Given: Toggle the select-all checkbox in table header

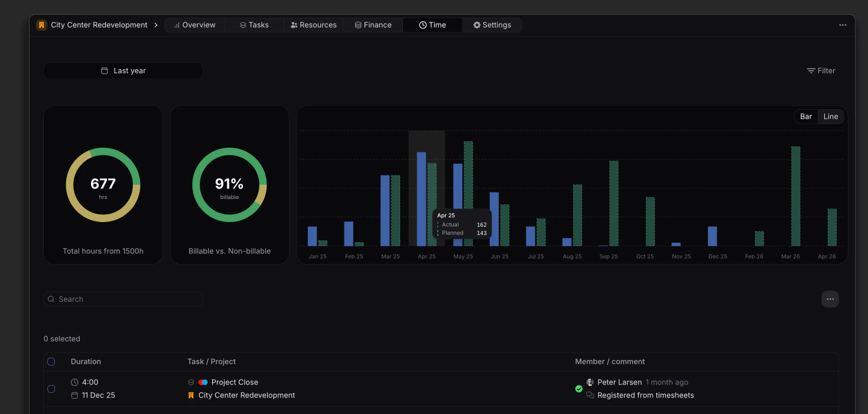Looking at the screenshot, I should [51, 361].
